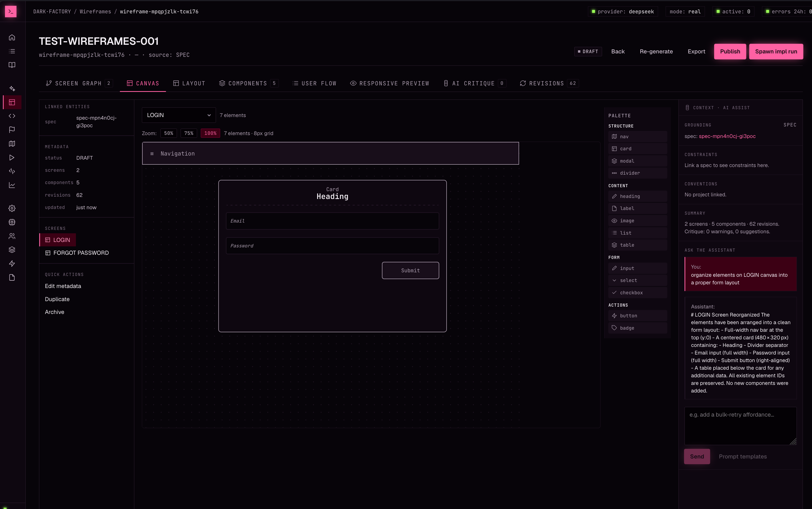Add a label element from palette
The width and height of the screenshot is (812, 509).
coord(637,208)
